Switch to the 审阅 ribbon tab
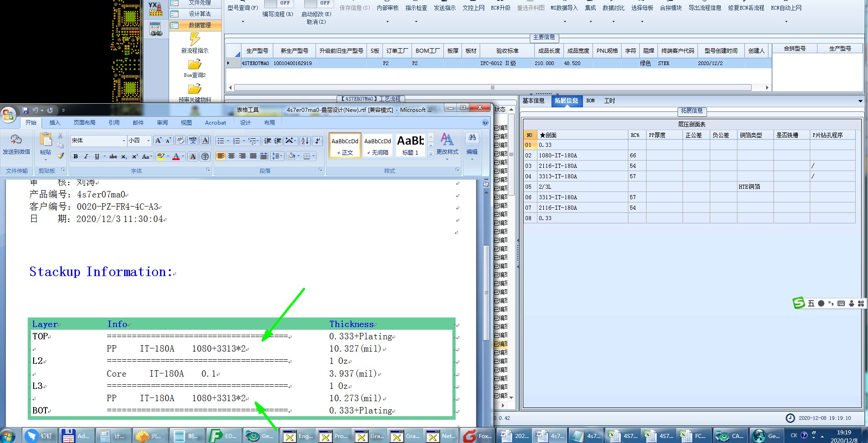 pos(162,123)
